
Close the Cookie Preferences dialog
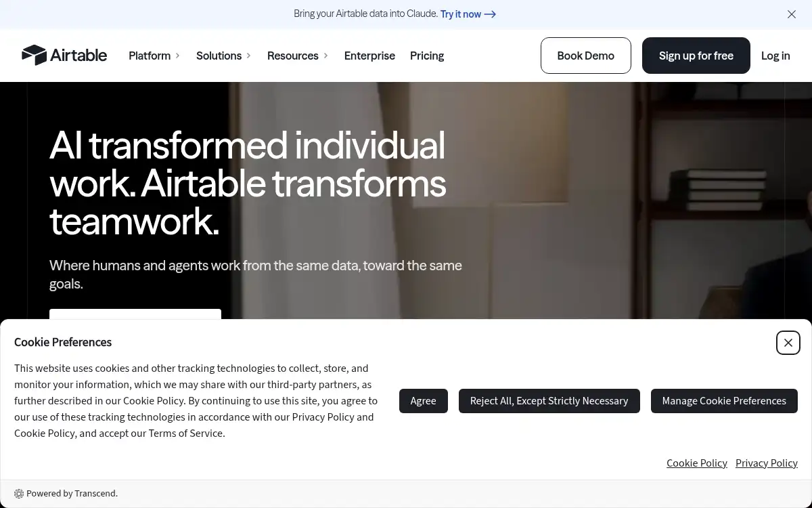[x=788, y=343]
